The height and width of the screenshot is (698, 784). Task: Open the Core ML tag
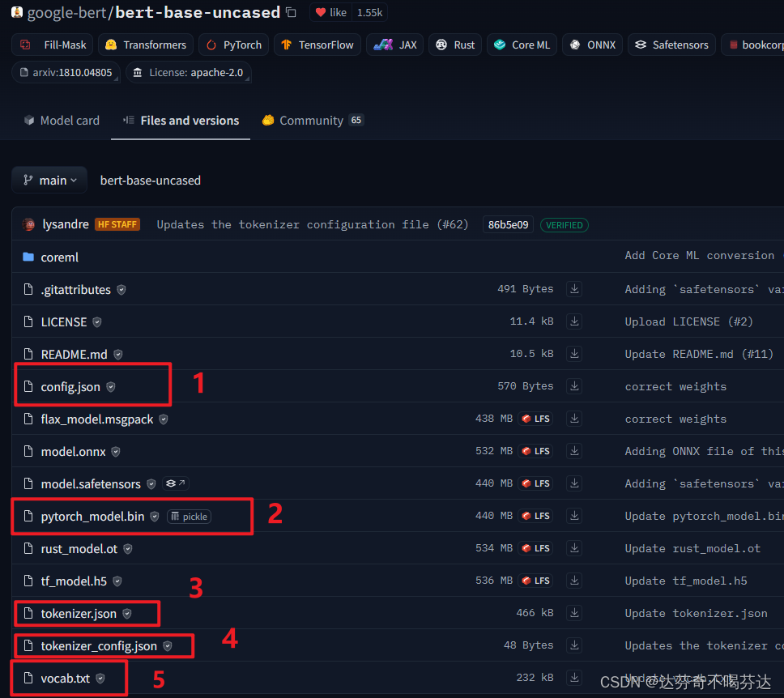(522, 45)
